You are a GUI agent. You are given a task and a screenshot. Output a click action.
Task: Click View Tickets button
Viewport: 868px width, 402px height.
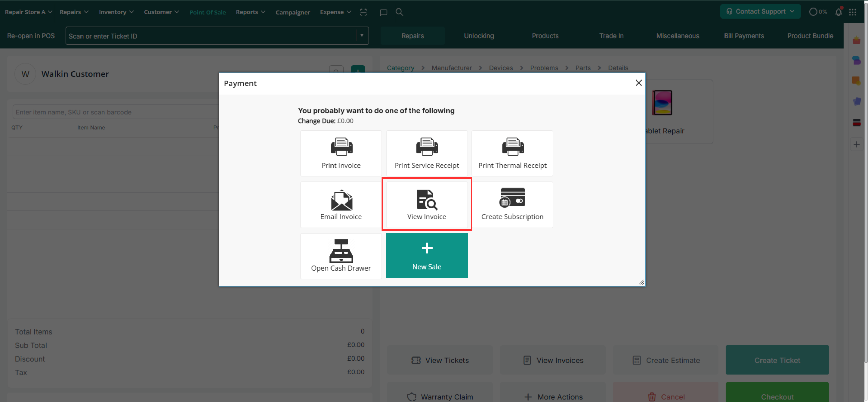click(439, 360)
